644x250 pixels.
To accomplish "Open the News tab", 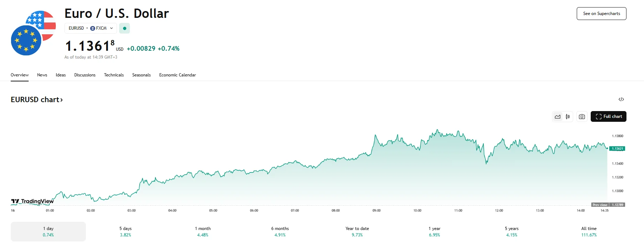I will pos(42,75).
